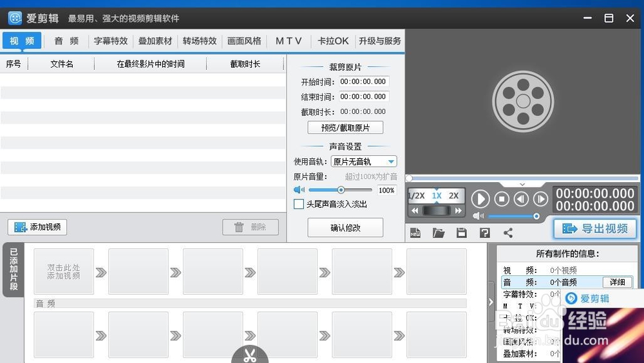
Task: Switch to the 视频 tab
Action: point(22,41)
